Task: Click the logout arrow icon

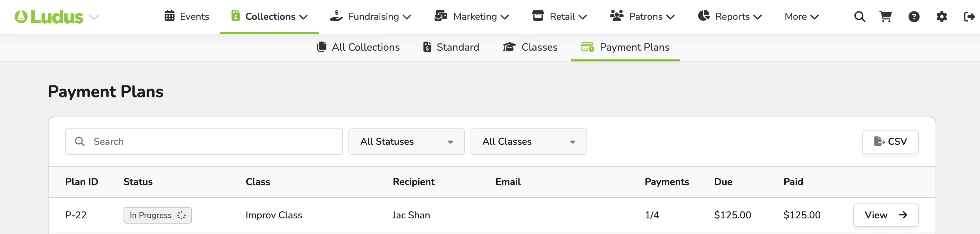Action: click(x=969, y=17)
